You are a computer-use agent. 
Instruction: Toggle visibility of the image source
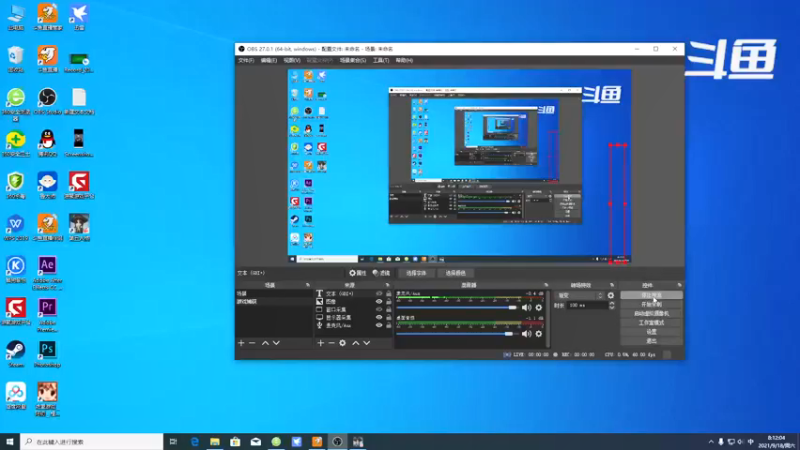click(x=379, y=302)
